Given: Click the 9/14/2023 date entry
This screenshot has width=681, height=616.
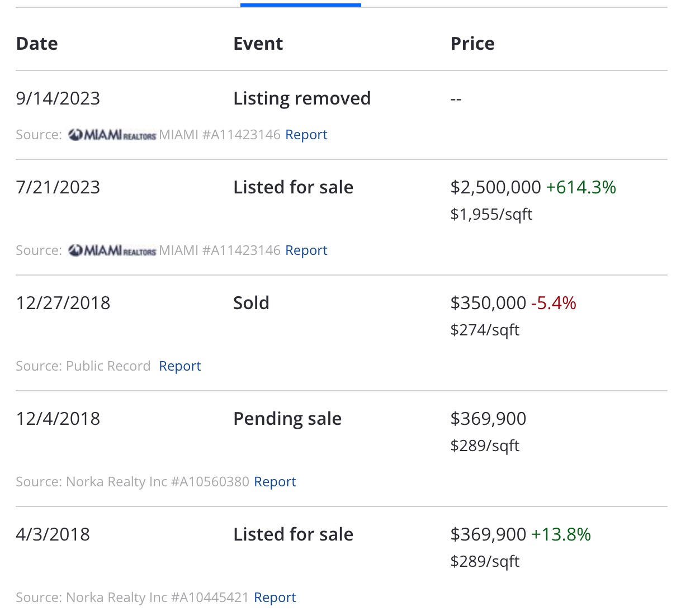Looking at the screenshot, I should coord(58,98).
